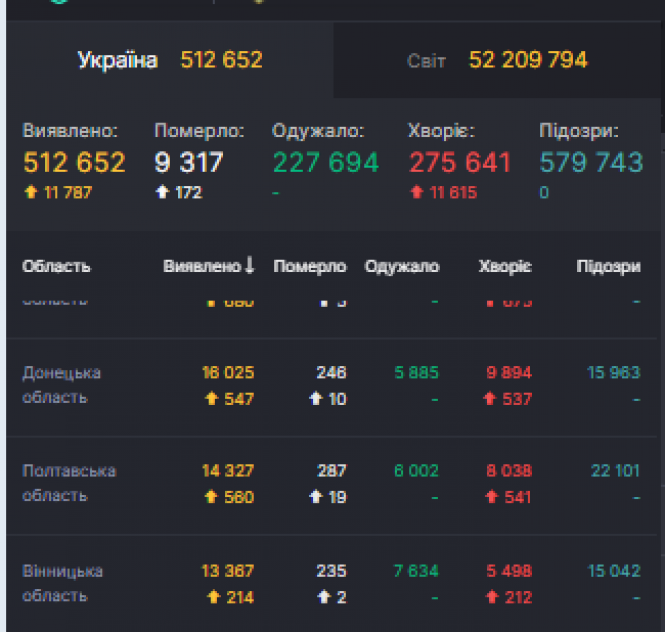
Task: Click yellow arrow beside 547 in Донецька row
Action: 212,399
